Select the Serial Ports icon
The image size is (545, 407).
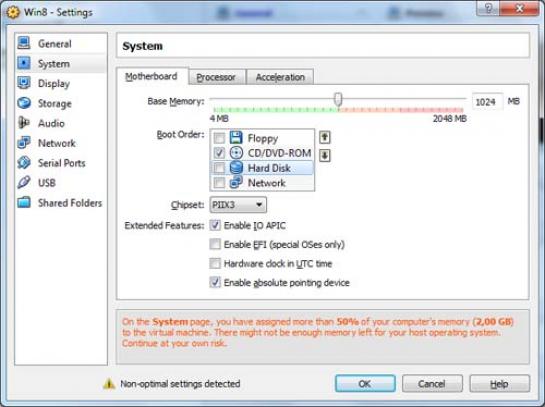point(24,162)
